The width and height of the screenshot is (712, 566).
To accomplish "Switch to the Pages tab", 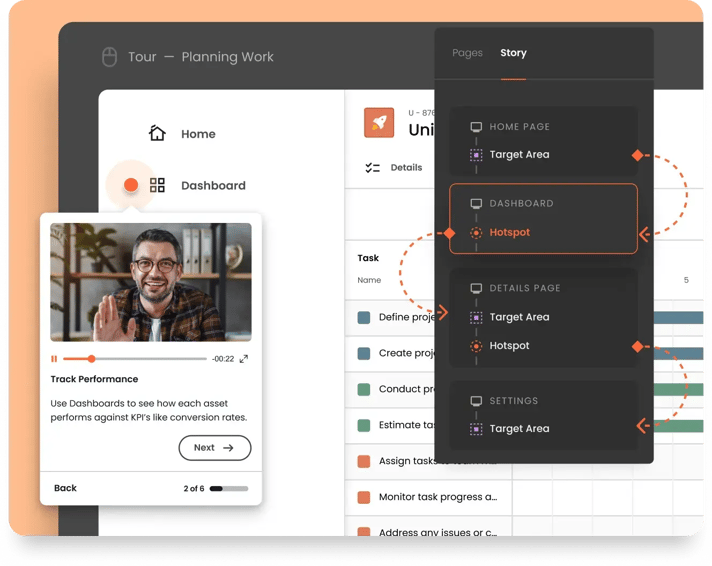I will click(x=467, y=53).
